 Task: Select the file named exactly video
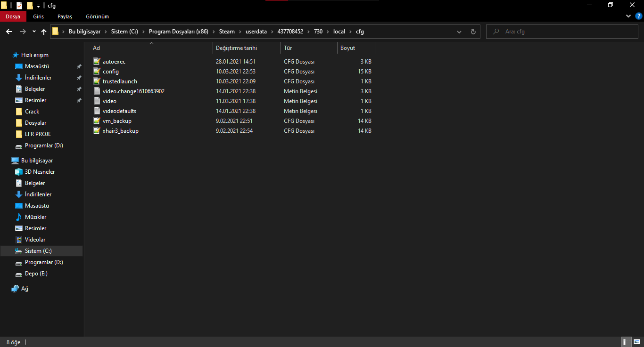(x=109, y=101)
